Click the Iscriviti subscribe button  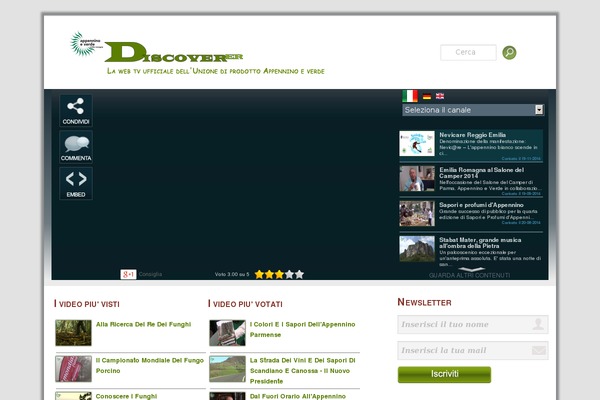444,374
